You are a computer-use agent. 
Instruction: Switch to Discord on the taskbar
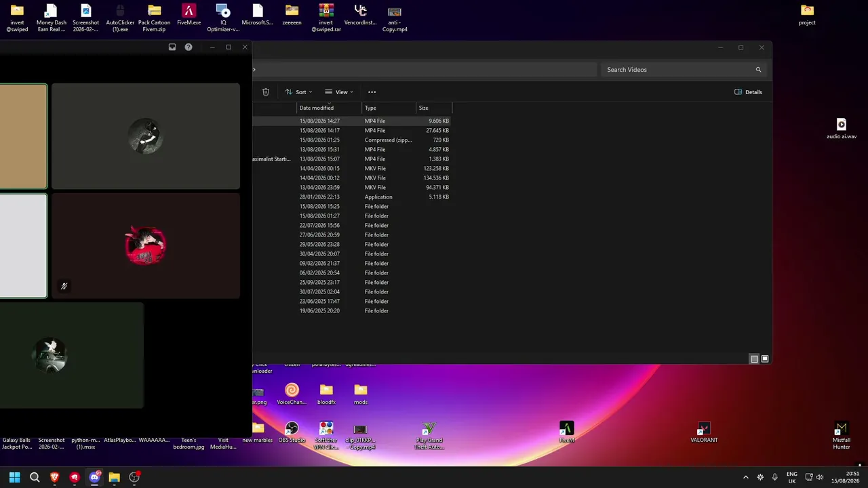(x=94, y=477)
